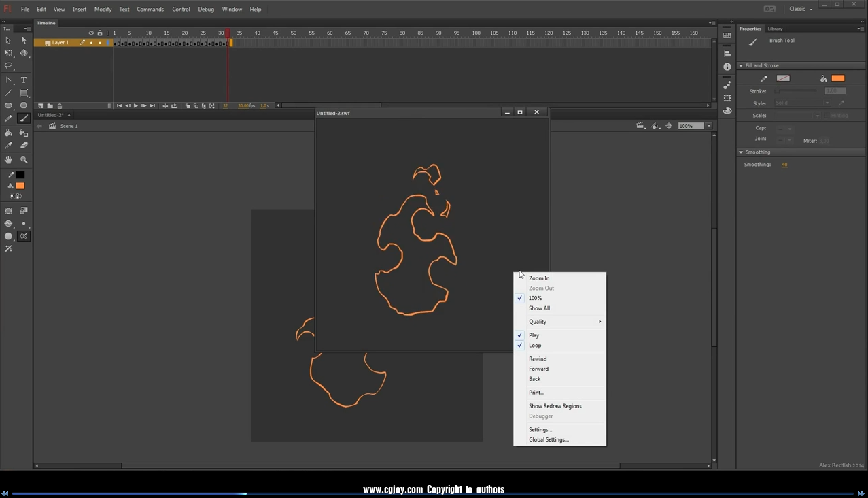The height and width of the screenshot is (498, 868).
Task: Open the stage zoom percentage dropdown
Action: click(709, 126)
